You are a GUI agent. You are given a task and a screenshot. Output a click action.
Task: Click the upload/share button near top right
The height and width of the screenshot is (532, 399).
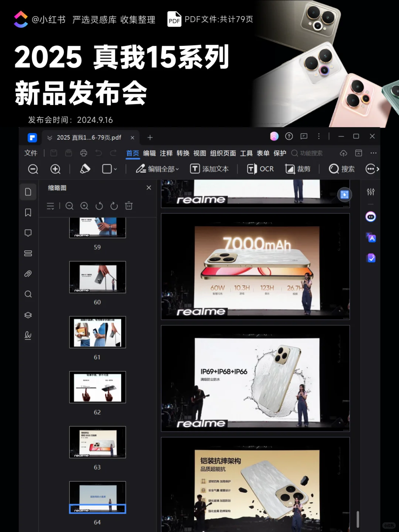[343, 153]
